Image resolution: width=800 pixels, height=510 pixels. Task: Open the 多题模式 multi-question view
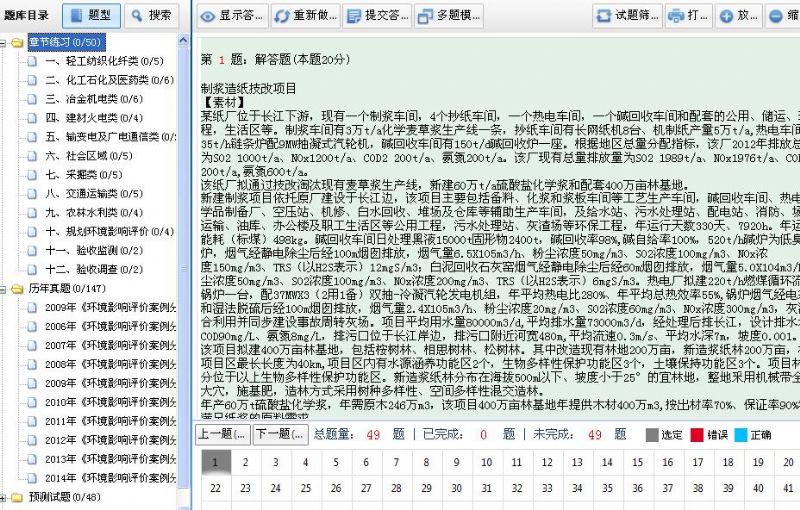coord(448,16)
